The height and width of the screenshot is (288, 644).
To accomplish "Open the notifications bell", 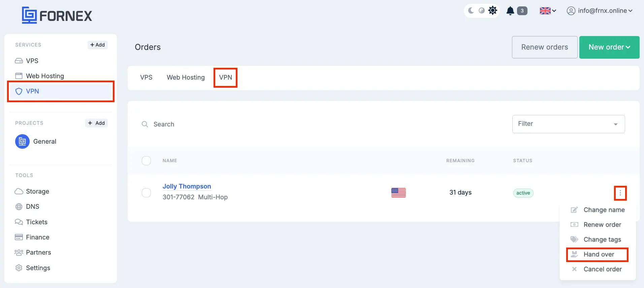I will coord(510,11).
